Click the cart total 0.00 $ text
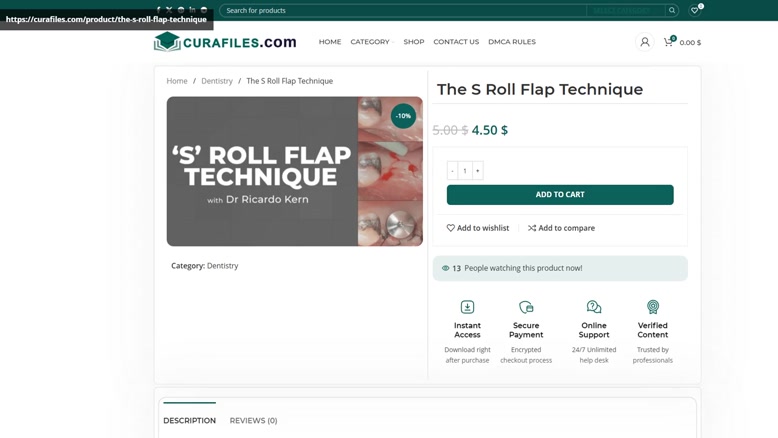 [x=690, y=43]
